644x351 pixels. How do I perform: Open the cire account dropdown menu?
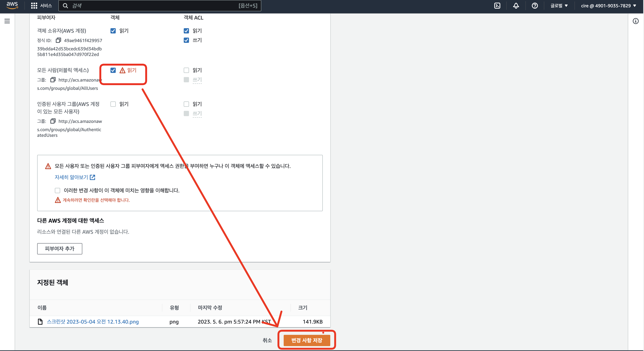point(608,6)
